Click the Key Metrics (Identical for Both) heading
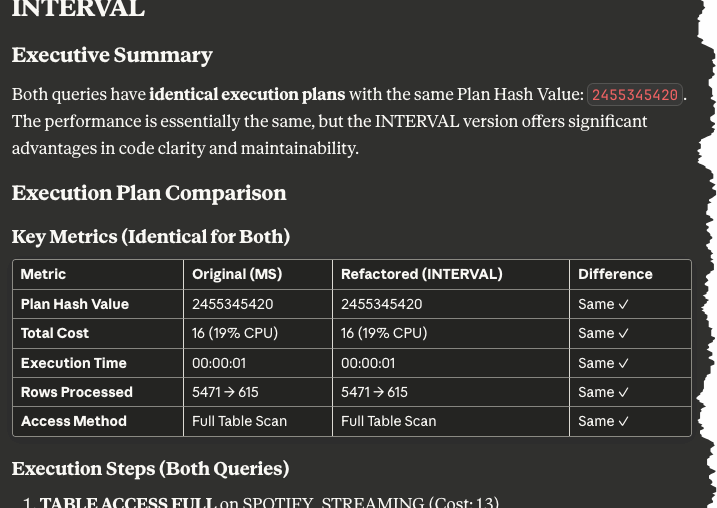 [x=150, y=237]
